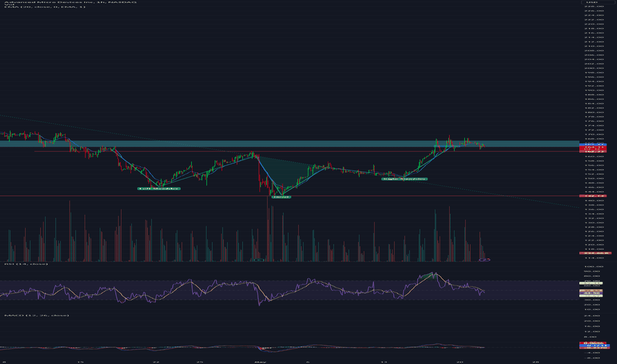Select the Left Shoulder pattern label
Screen dimensions: 617x364
pos(159,189)
